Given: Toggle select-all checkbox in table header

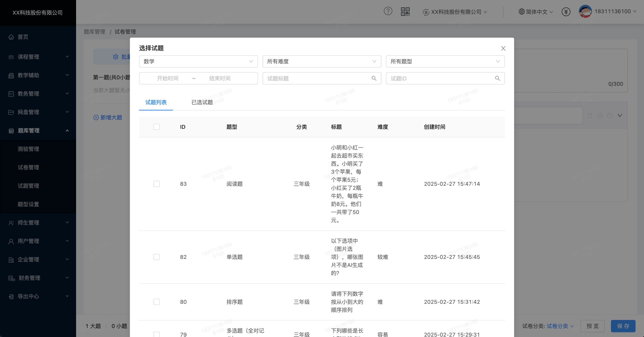Looking at the screenshot, I should pyautogui.click(x=157, y=127).
